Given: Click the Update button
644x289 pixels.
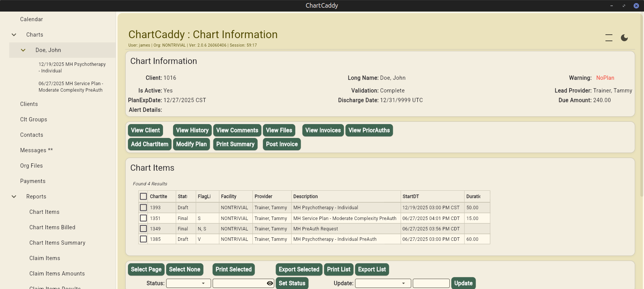Looking at the screenshot, I should click(x=463, y=283).
